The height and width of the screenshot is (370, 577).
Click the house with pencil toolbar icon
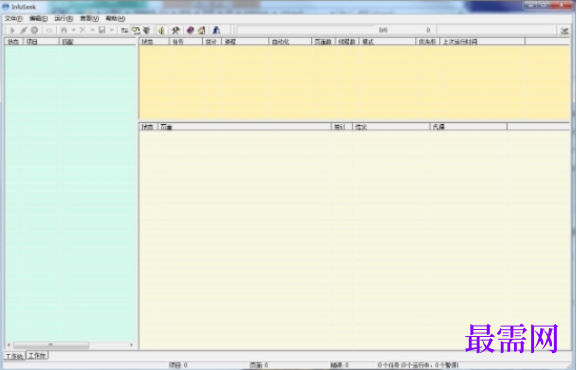pyautogui.click(x=201, y=30)
